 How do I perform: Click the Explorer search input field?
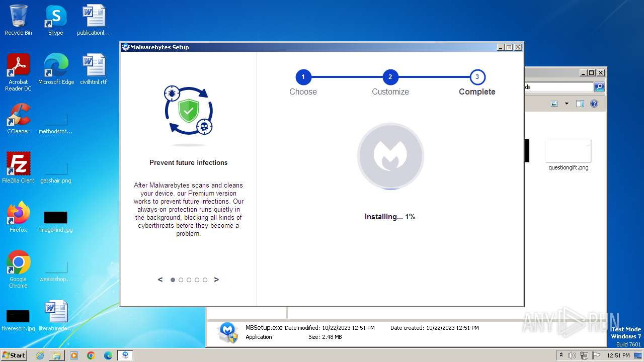(x=558, y=87)
